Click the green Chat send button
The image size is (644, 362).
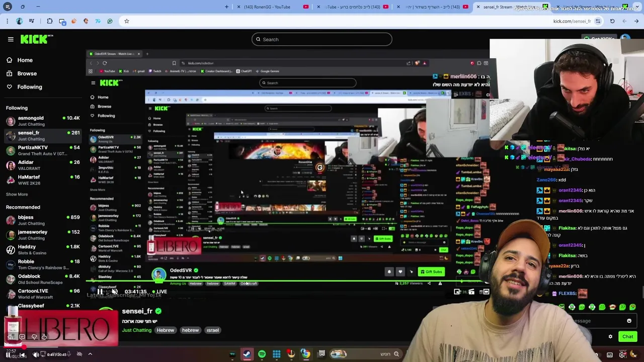coord(627,336)
